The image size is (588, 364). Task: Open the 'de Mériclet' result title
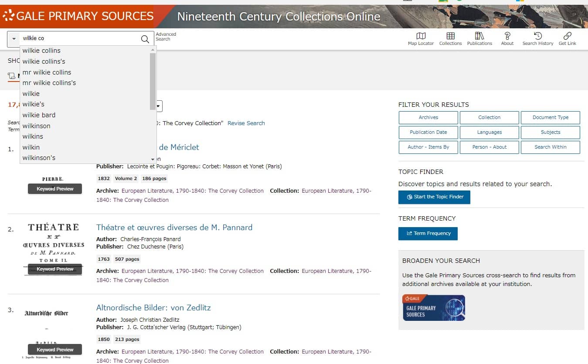[179, 147]
